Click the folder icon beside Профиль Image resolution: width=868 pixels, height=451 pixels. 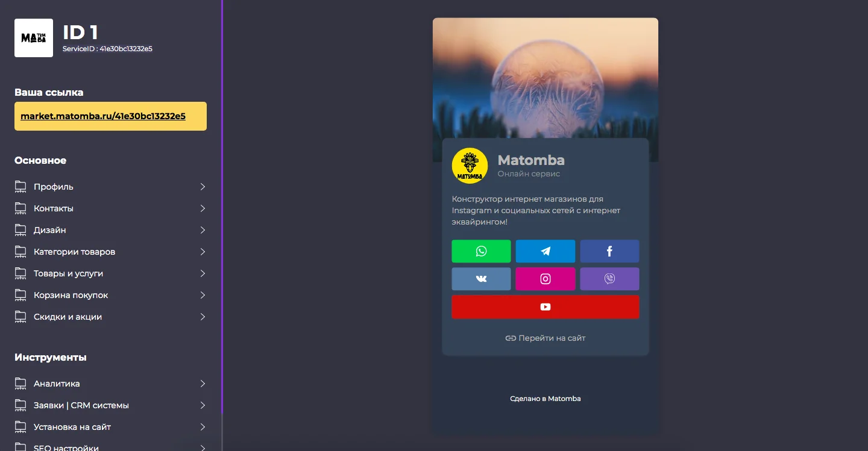point(21,187)
